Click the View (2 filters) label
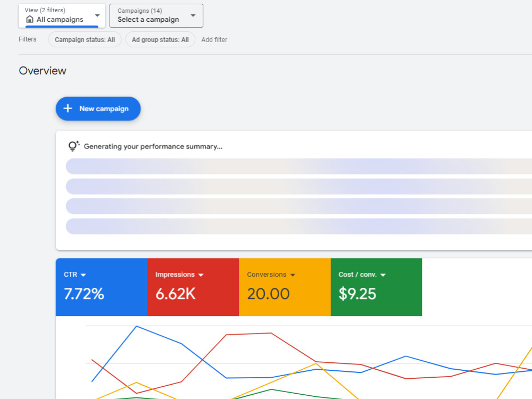 click(x=45, y=10)
